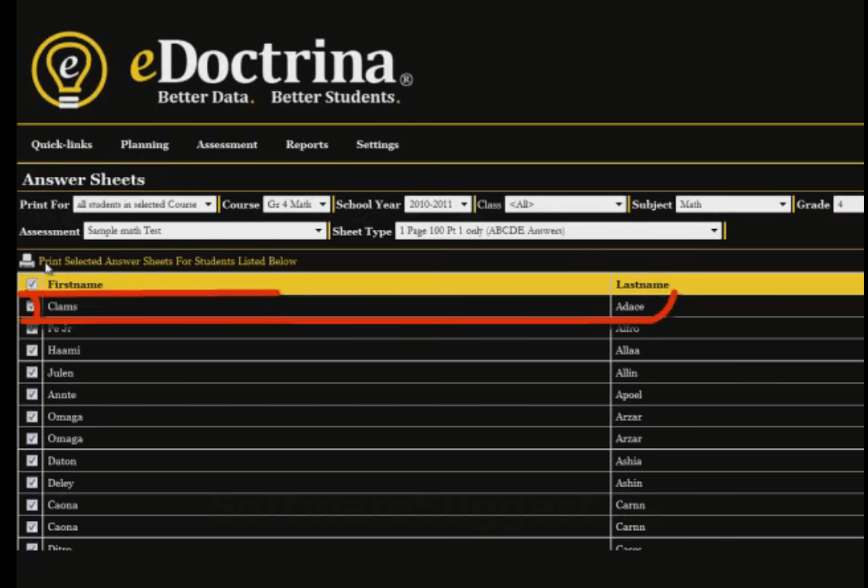868x588 pixels.
Task: Deselect the first Caona Carnn checkbox
Action: pos(31,504)
